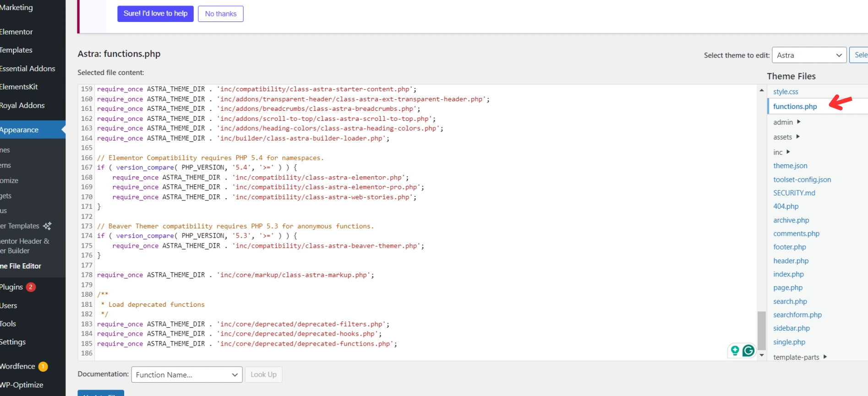Image resolution: width=868 pixels, height=396 pixels.
Task: Open the Function Name documentation dropdown
Action: tap(187, 374)
